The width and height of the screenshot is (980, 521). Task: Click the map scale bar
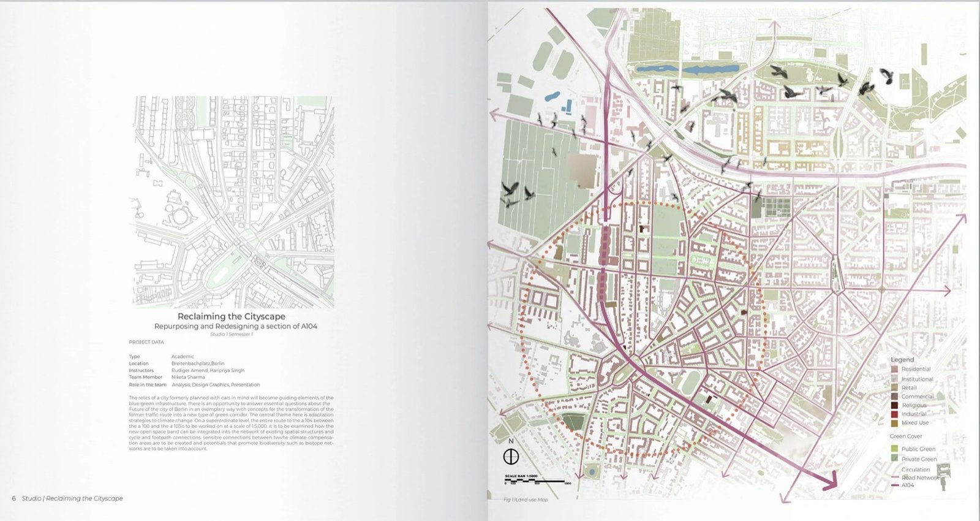click(538, 481)
